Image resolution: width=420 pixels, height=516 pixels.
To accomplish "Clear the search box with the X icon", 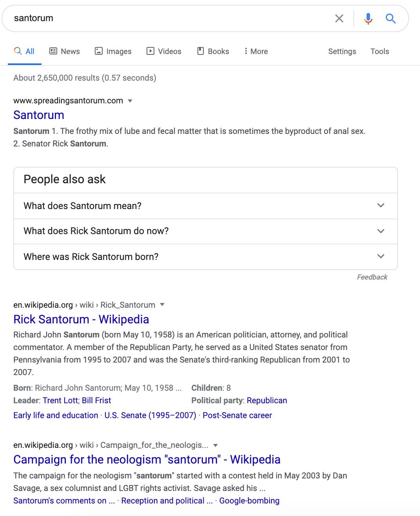I will 339,18.
